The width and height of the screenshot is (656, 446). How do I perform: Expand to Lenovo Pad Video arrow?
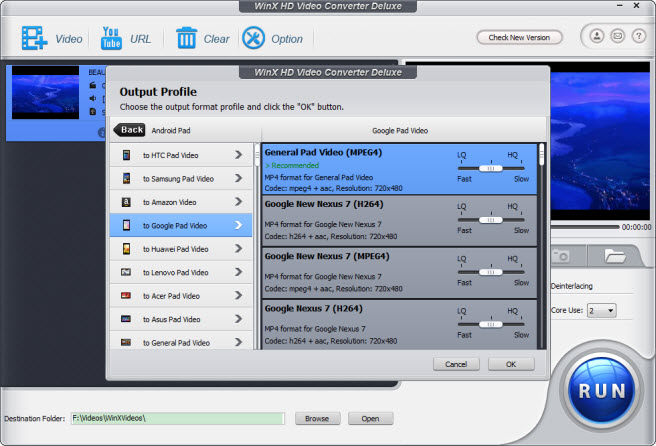(x=238, y=272)
